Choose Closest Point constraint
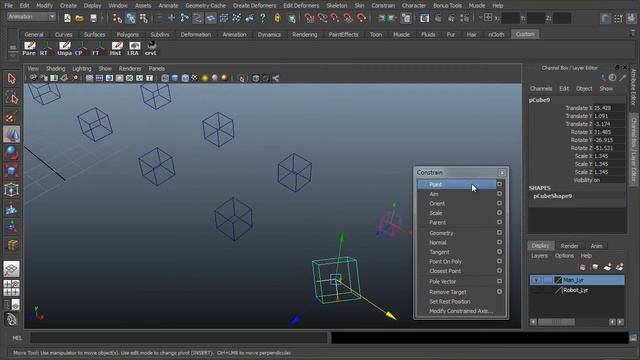640x360 pixels. coord(445,271)
